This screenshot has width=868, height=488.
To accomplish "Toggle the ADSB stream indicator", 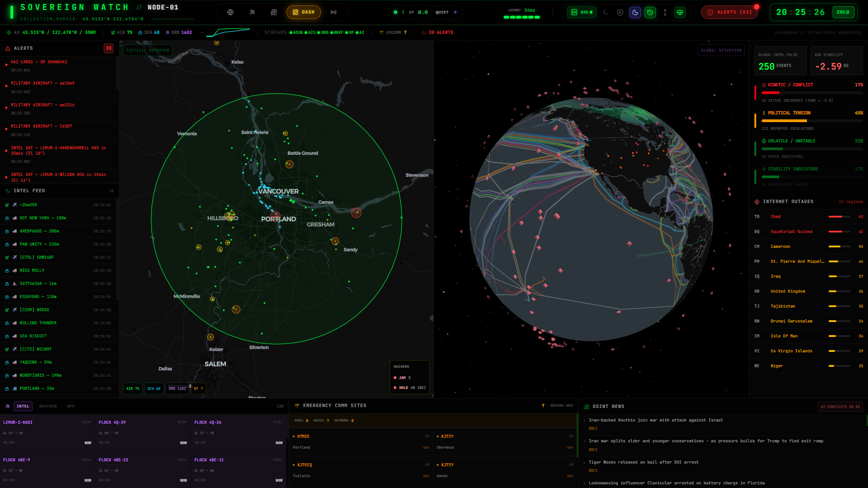I will point(296,33).
